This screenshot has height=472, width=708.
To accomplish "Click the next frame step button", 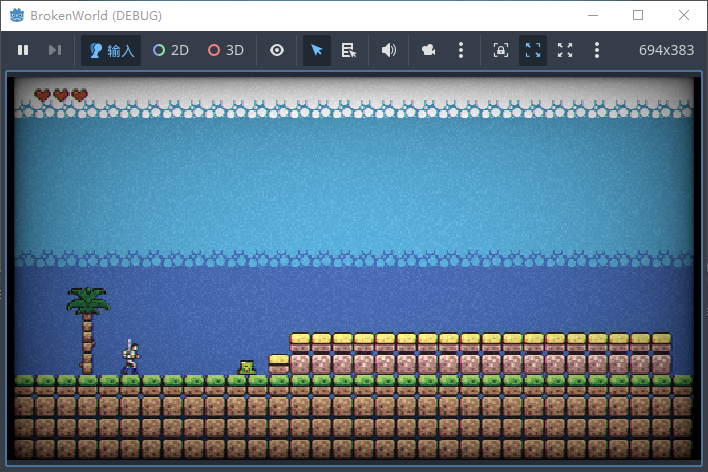I will [55, 50].
